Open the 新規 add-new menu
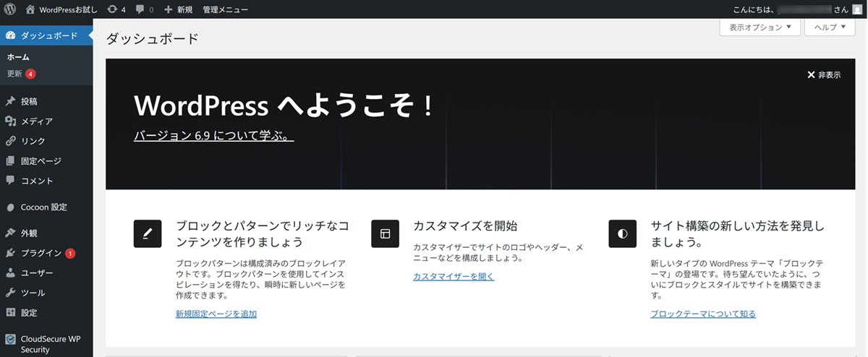The width and height of the screenshot is (868, 357). [x=178, y=9]
